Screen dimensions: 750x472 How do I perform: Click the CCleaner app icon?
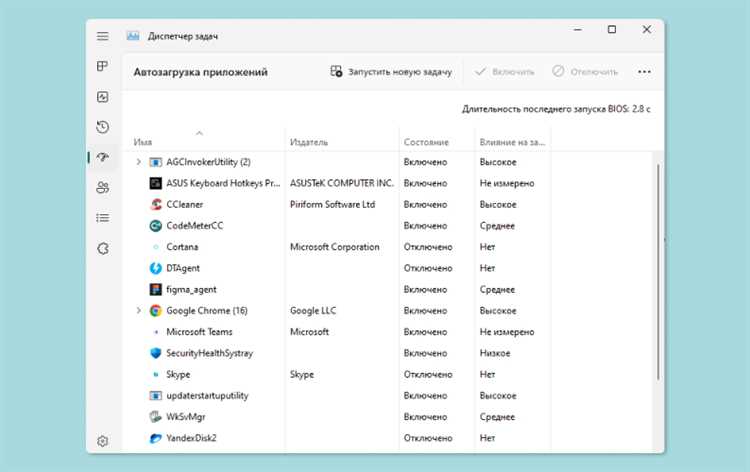coord(156,204)
